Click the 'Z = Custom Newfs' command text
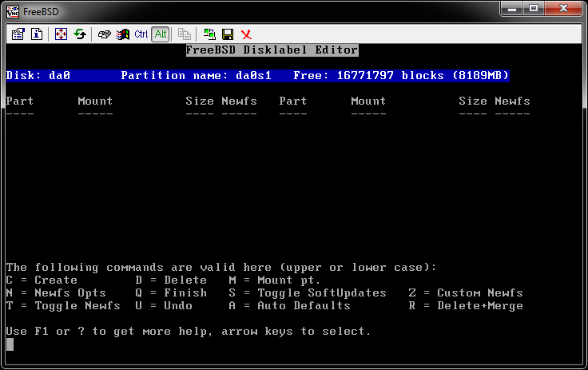 [x=466, y=292]
